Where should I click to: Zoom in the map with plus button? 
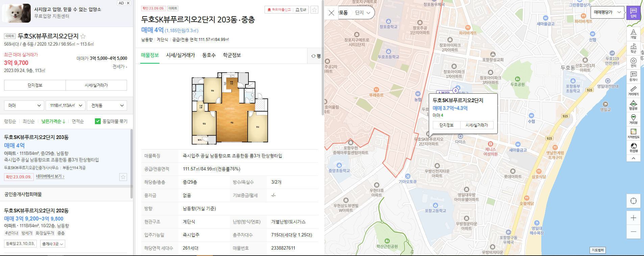click(634, 218)
